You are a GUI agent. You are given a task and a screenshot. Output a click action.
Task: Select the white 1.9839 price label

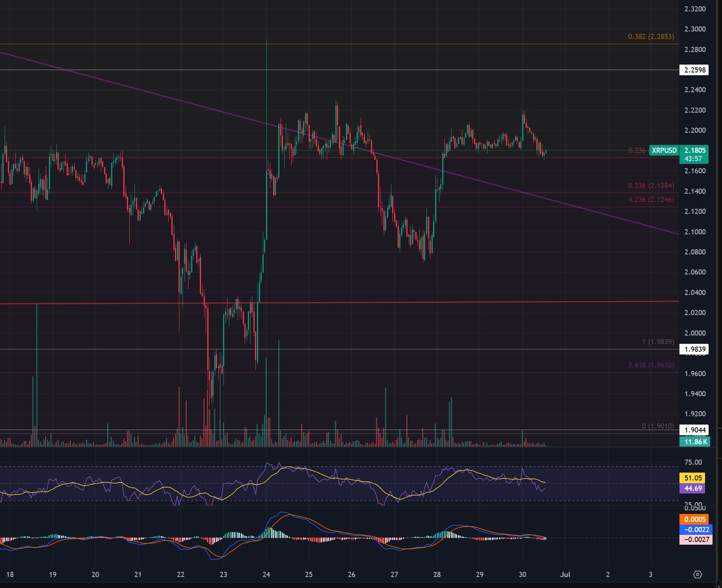click(x=694, y=349)
